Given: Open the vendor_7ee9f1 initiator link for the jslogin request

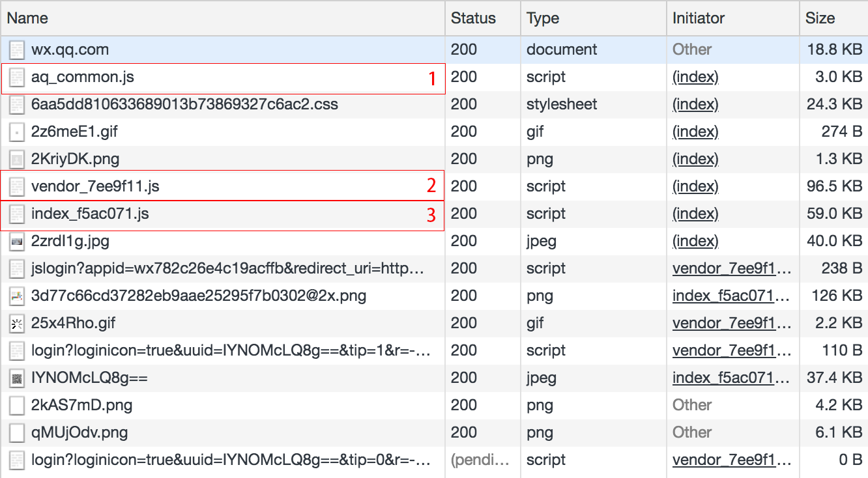Looking at the screenshot, I should [732, 269].
